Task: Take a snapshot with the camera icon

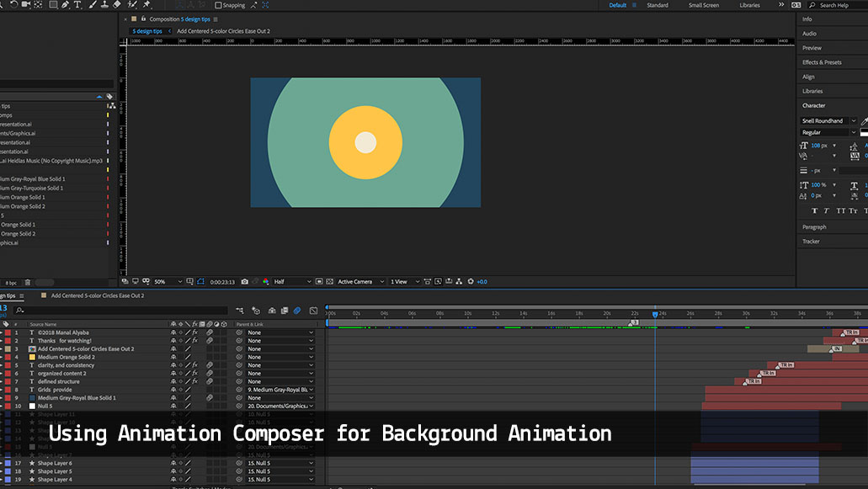Action: (244, 282)
